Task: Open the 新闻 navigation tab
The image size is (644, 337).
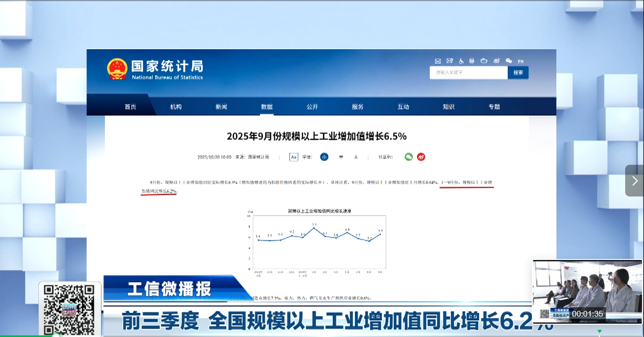Action: [221, 107]
